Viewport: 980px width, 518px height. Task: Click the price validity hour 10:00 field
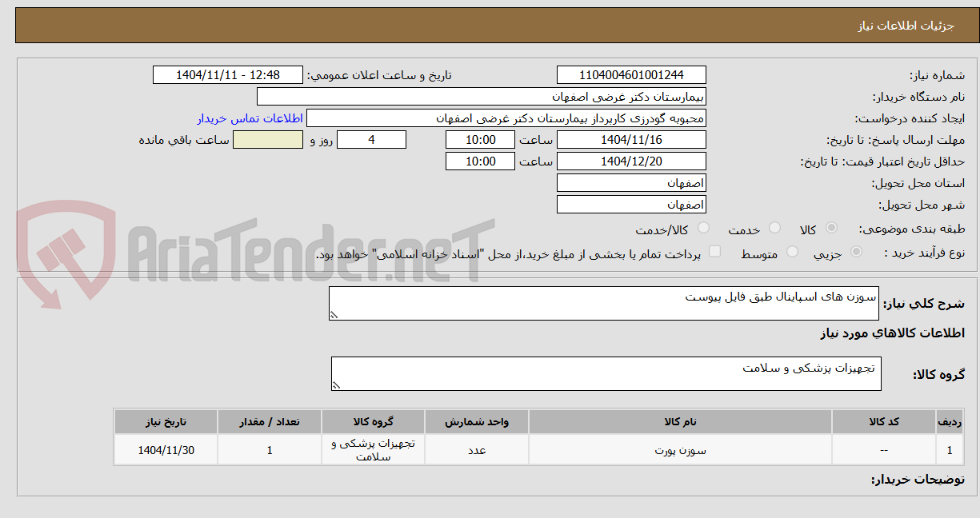[x=480, y=161]
